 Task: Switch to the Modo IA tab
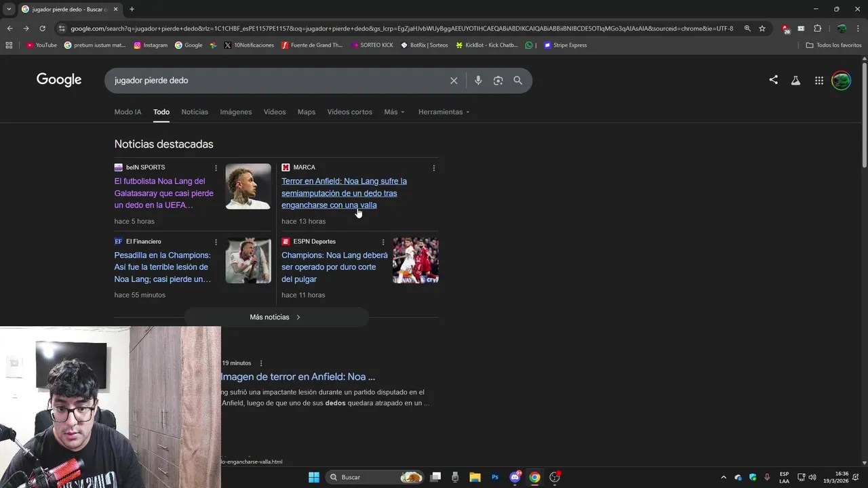coord(127,112)
